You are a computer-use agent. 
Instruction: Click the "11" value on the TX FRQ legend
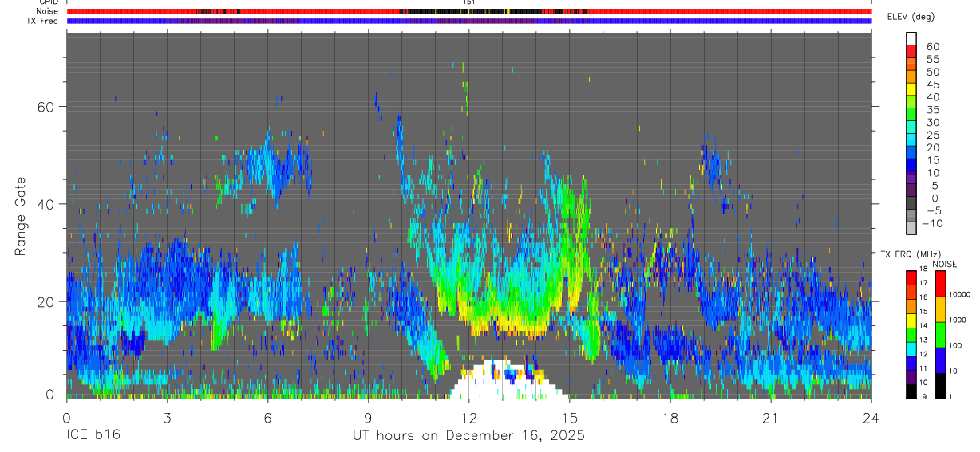(x=922, y=368)
